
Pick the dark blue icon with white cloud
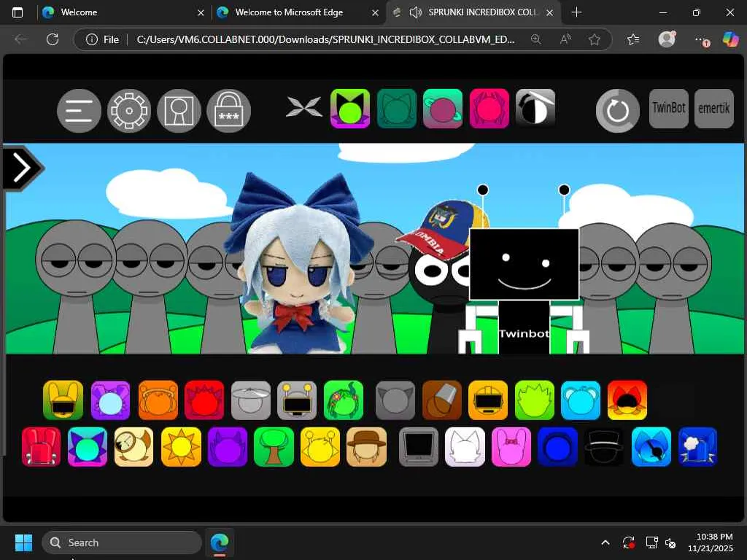point(697,447)
